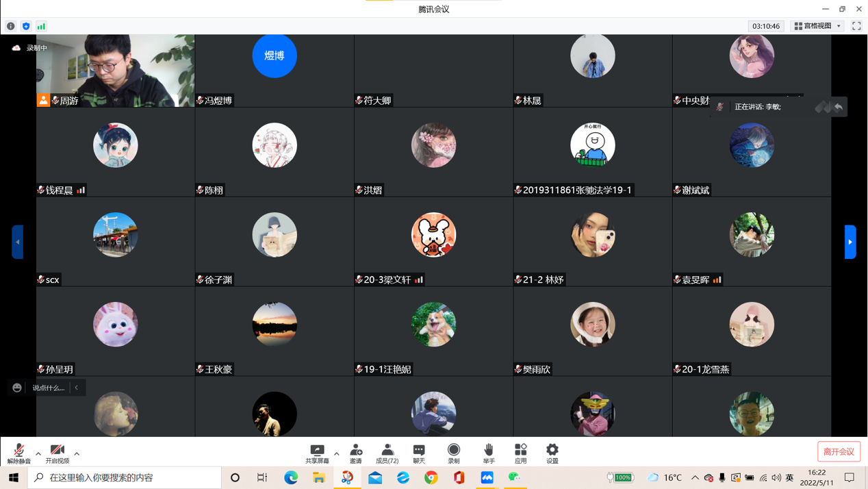Unmute microphone with 解除静音 button
This screenshot has height=489, width=868.
(18, 453)
